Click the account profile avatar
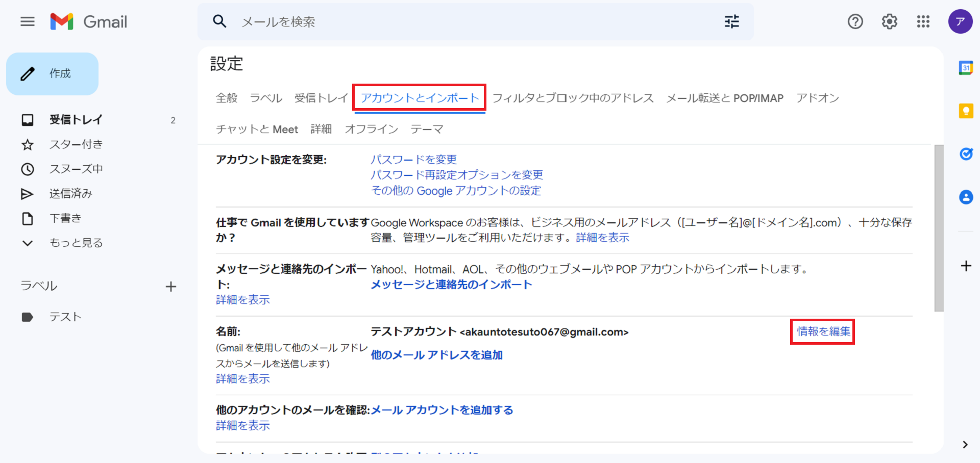Viewport: 980px width, 463px height. 960,21
